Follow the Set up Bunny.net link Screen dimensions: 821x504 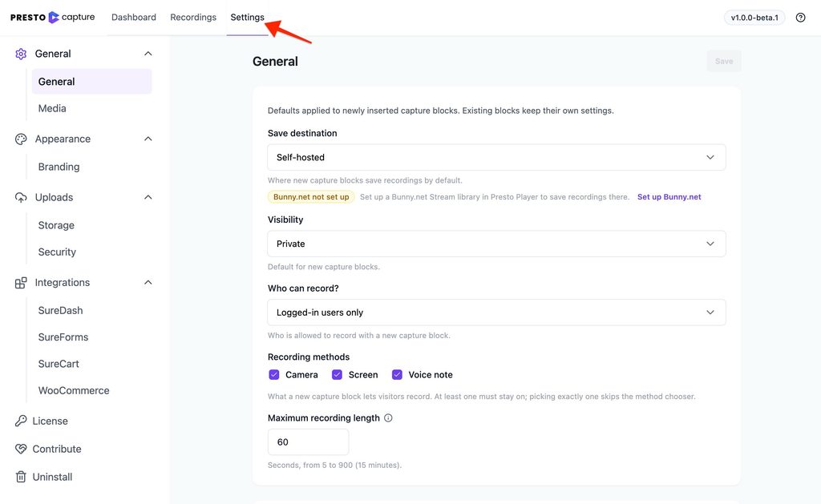tap(669, 197)
